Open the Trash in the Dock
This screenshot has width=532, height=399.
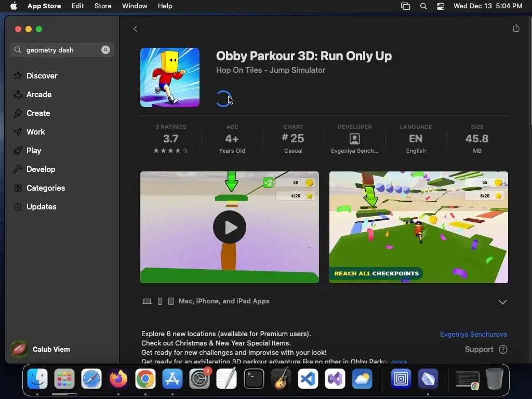pos(495,379)
